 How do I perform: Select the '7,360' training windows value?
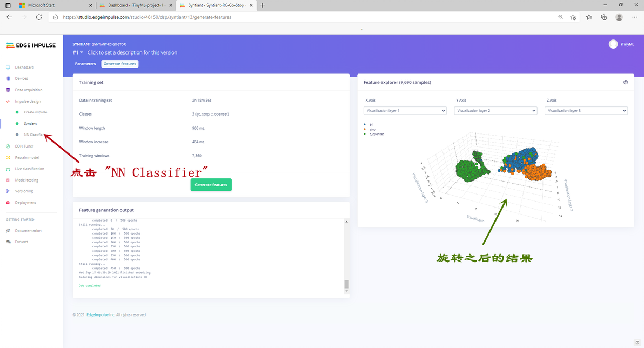[197, 156]
